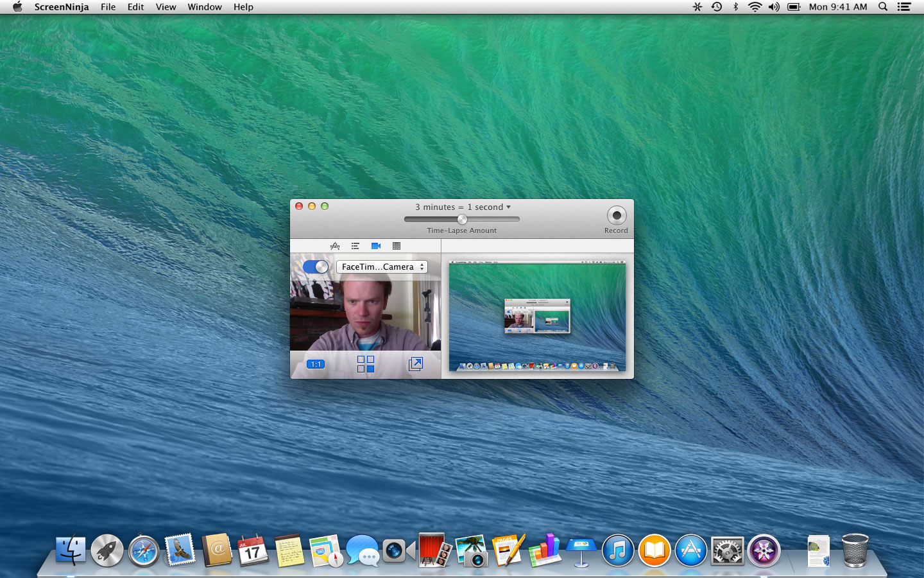Open the FaceTime Camera source popup
The image size is (924, 578).
coord(382,267)
